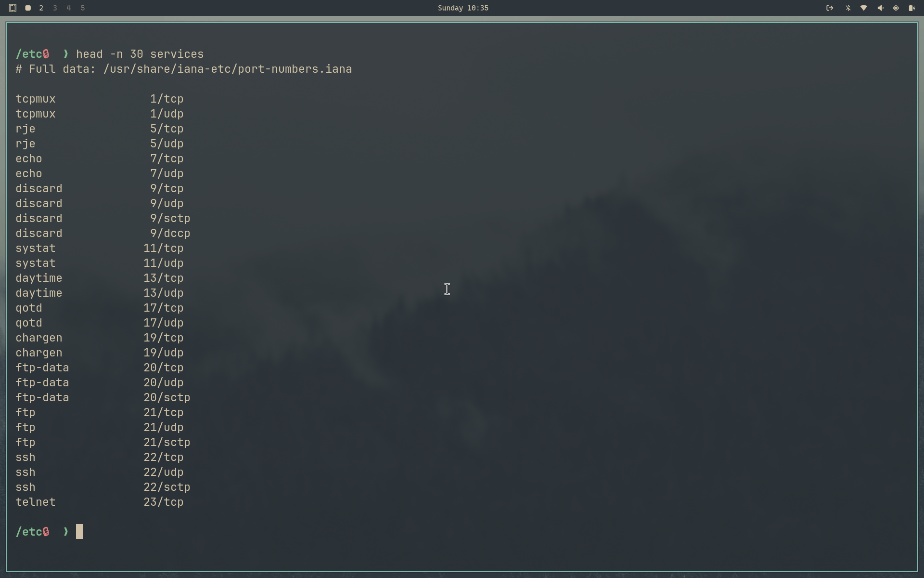The image size is (924, 578).
Task: Switch to workspace 5
Action: tap(82, 8)
